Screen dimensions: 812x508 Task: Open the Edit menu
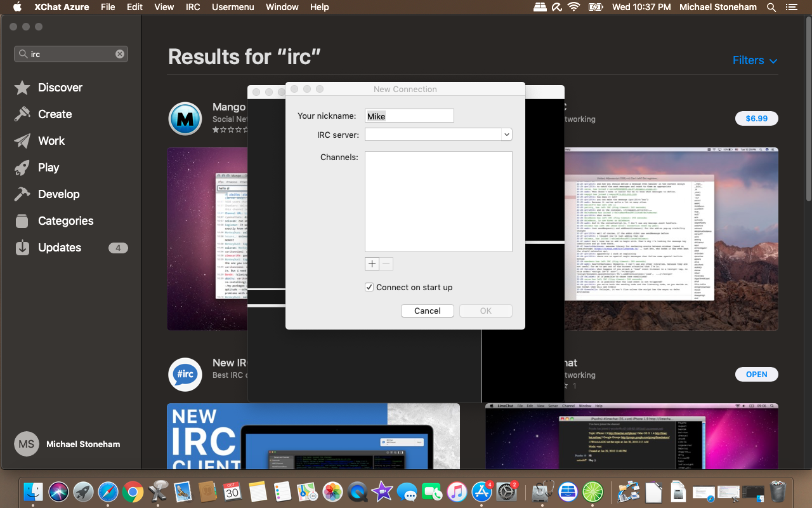click(134, 7)
